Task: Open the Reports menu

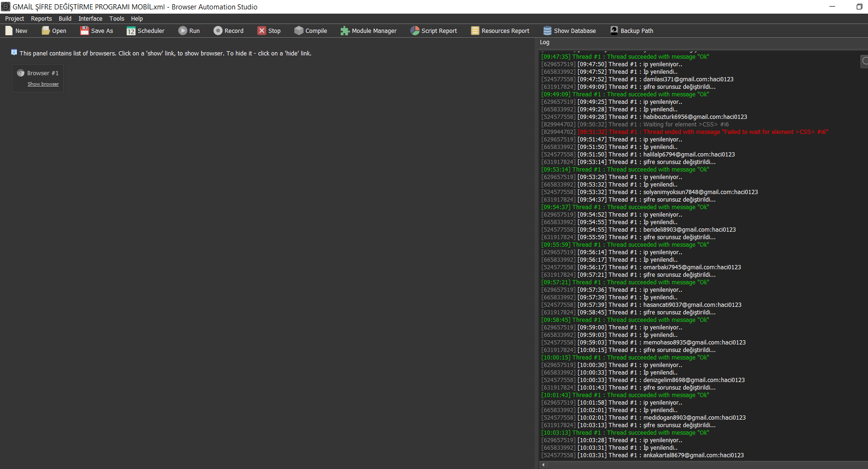Action: 41,19
